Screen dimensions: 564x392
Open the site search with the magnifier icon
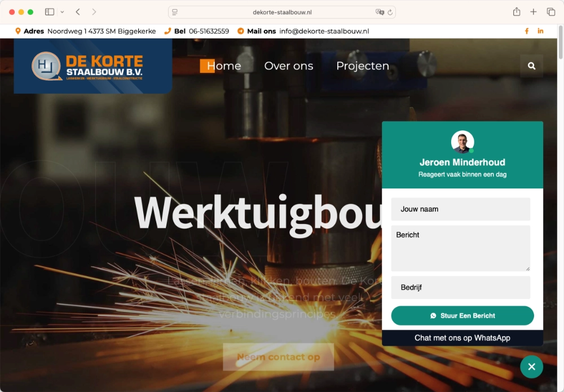click(x=531, y=65)
